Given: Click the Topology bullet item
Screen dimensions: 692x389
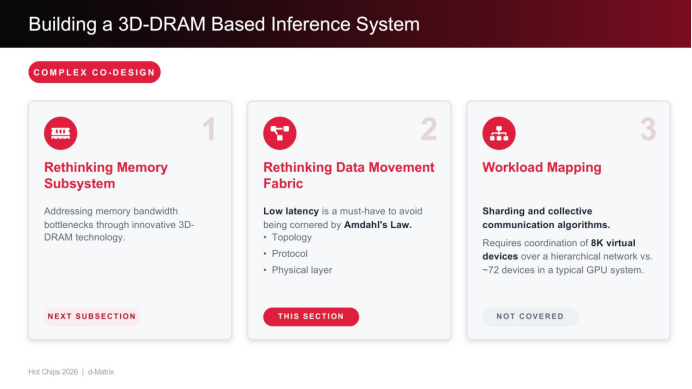Looking at the screenshot, I should pyautogui.click(x=291, y=238).
